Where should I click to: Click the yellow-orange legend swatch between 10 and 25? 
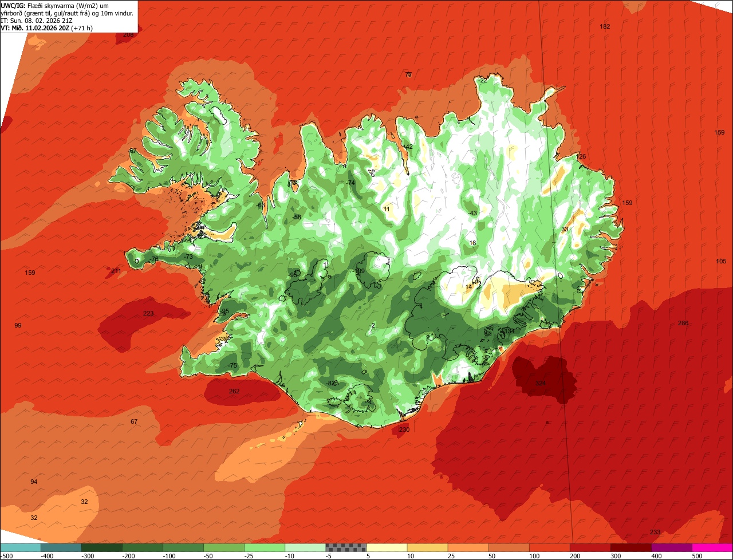(427, 547)
